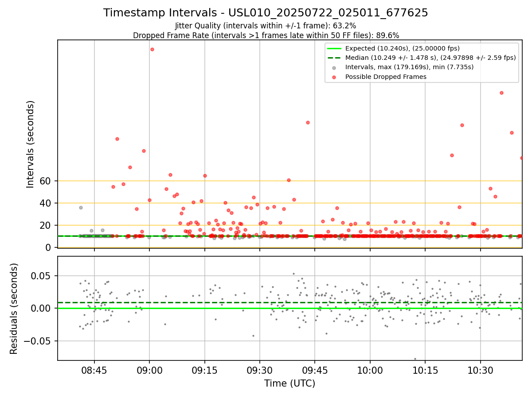This screenshot has width=532, height=399.
Task: Click the red point near 09:43 high in plot
Action: [308, 122]
